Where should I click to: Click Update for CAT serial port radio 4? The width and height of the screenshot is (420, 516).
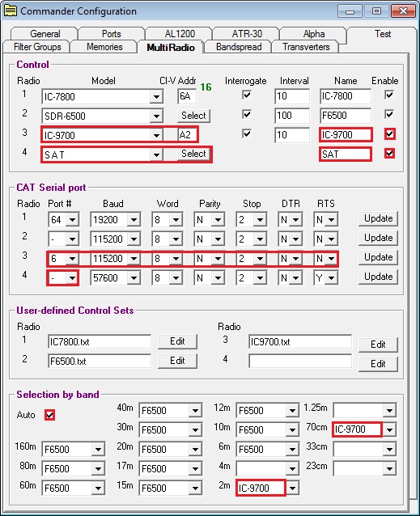tap(378, 277)
